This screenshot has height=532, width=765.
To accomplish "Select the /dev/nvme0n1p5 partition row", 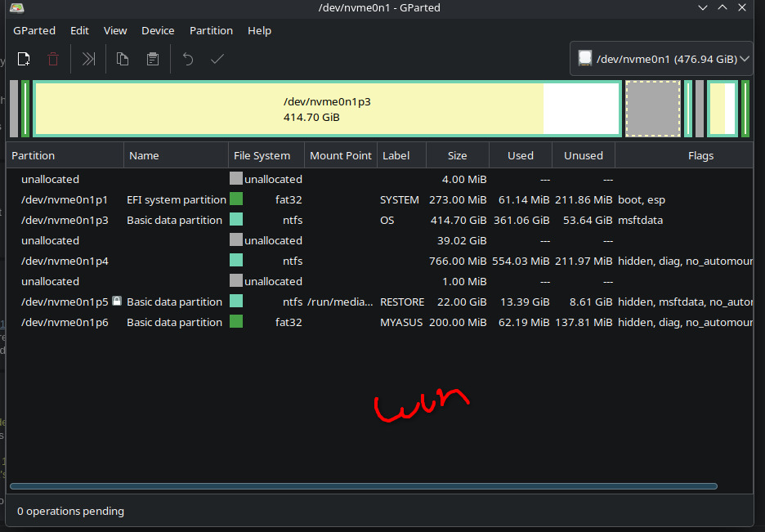I will pyautogui.click(x=379, y=302).
